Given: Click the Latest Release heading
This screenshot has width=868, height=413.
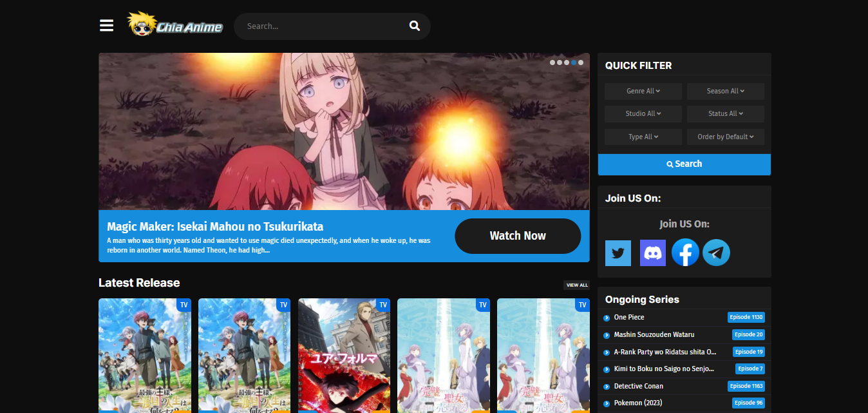Looking at the screenshot, I should tap(139, 283).
